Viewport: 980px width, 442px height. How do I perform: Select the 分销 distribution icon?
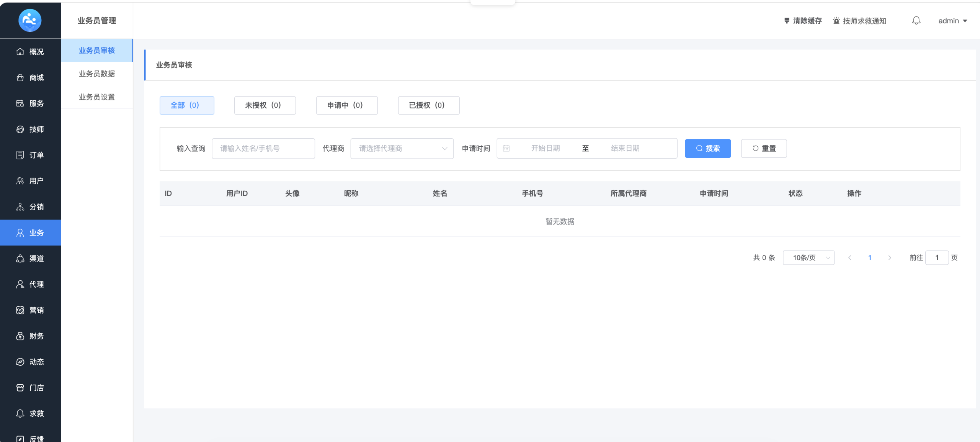tap(20, 207)
